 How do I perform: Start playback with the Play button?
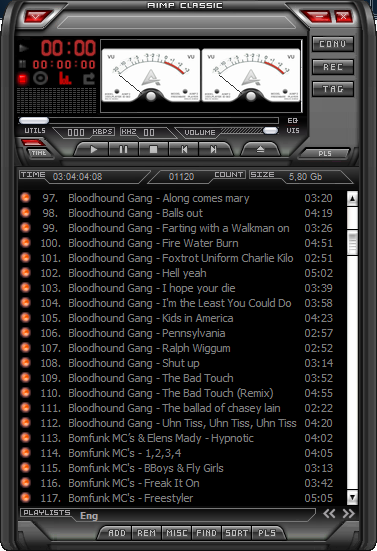click(93, 149)
